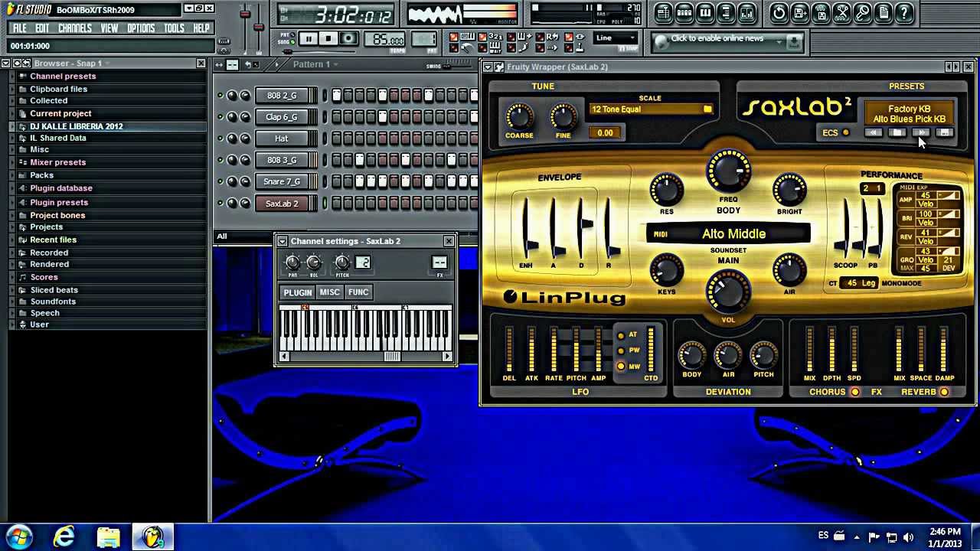Screen dimensions: 980x551
Task: Load previous SaxLab preset
Action: pos(873,132)
